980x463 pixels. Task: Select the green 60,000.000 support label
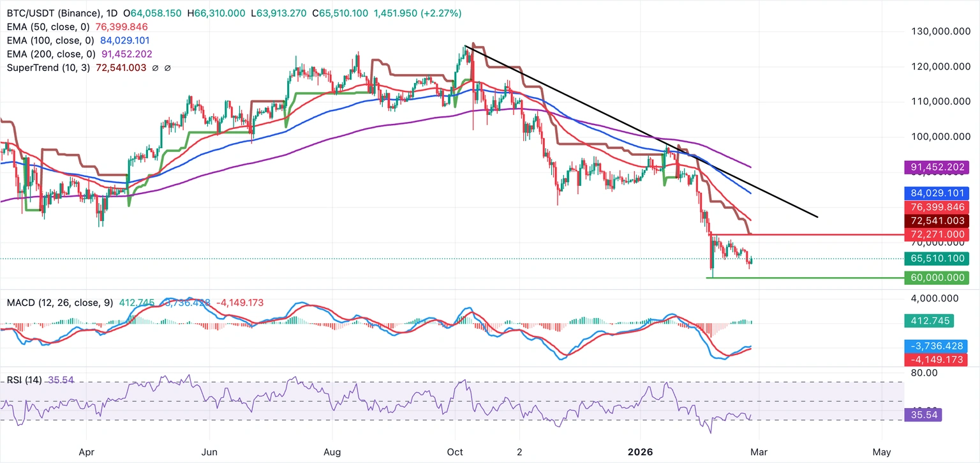coord(937,278)
